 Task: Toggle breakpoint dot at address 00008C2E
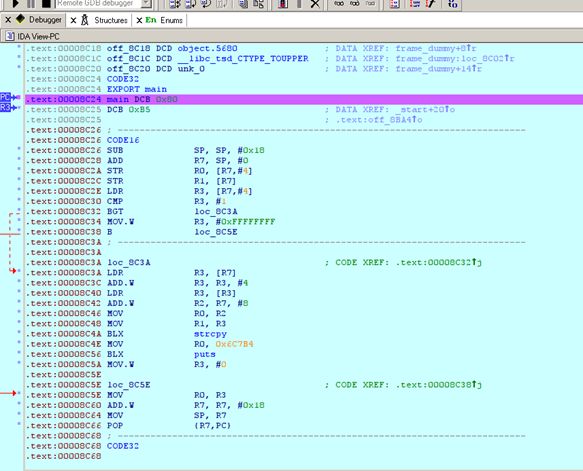pos(19,189)
